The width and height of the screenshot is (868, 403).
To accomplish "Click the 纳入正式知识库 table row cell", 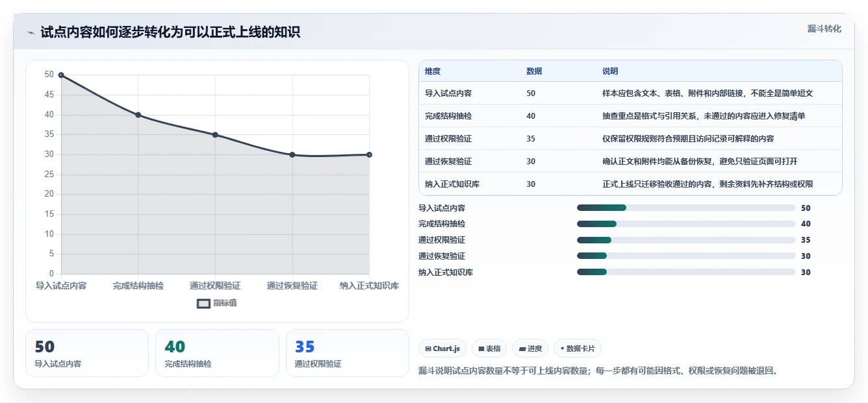I will 452,184.
